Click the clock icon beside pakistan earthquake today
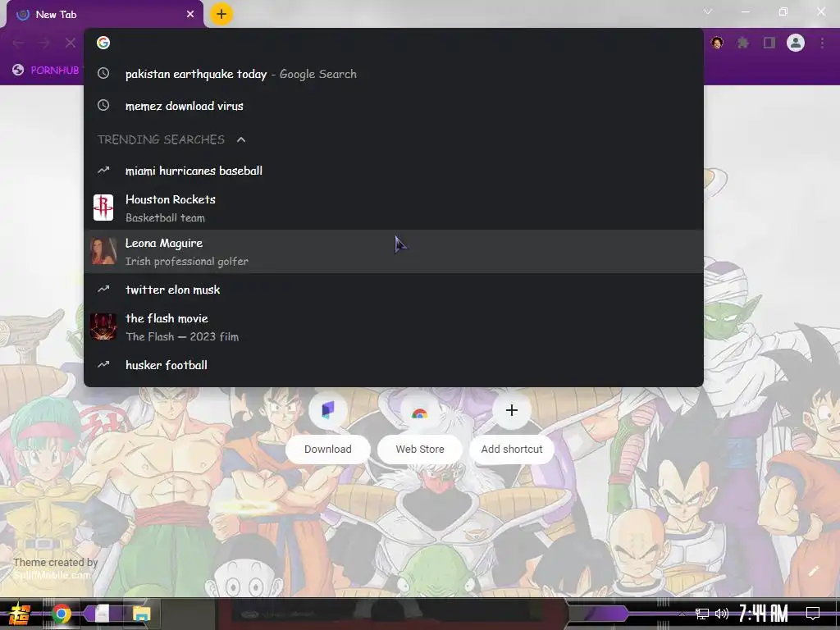Image resolution: width=840 pixels, height=630 pixels. (x=103, y=73)
